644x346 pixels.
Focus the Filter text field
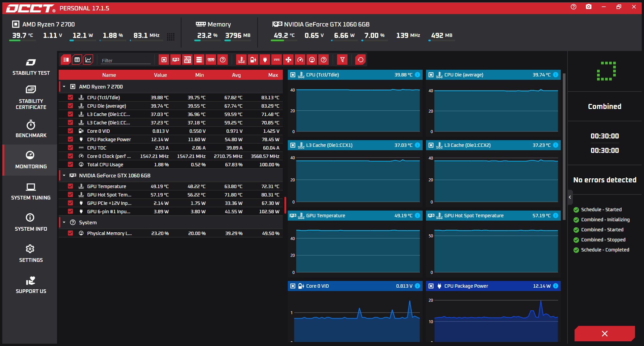click(126, 60)
